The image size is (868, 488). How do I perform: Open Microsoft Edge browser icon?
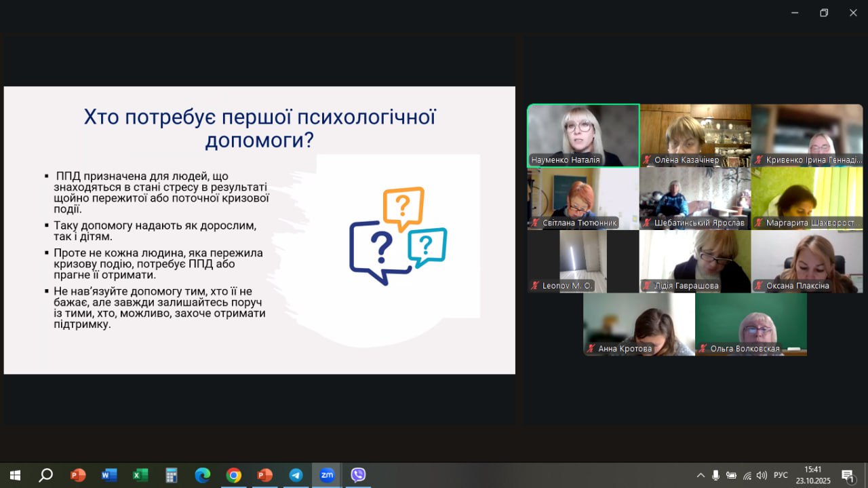(x=202, y=475)
